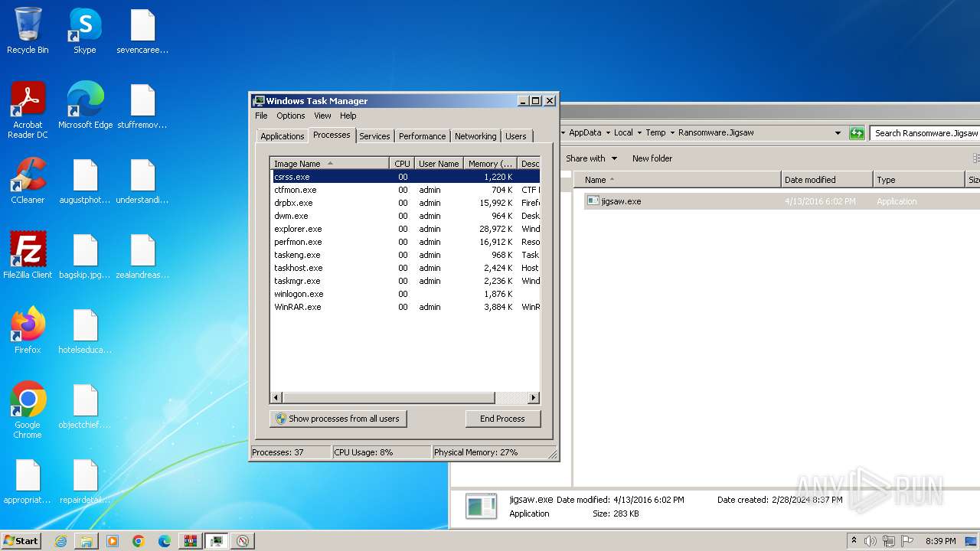The width and height of the screenshot is (980, 551).
Task: Click the media player taskbar icon
Action: tap(113, 541)
